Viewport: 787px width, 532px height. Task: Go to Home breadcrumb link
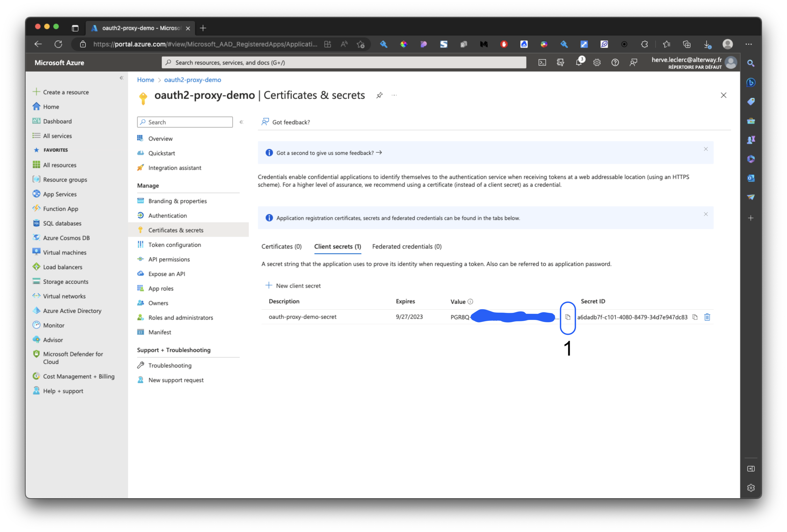click(x=146, y=80)
